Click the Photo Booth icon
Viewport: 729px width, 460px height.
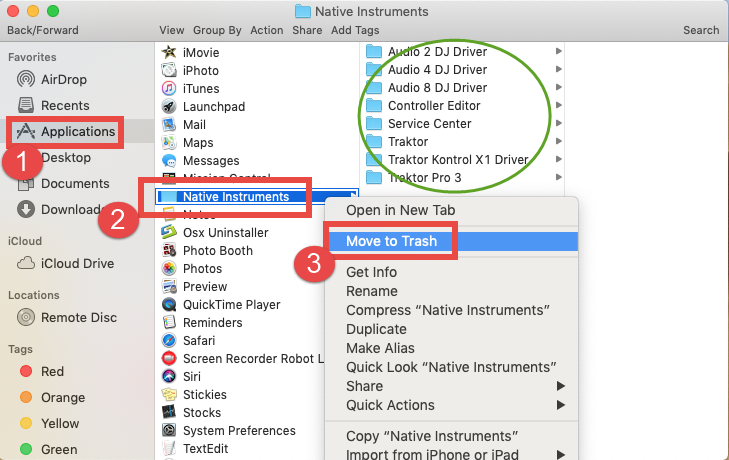click(x=169, y=250)
